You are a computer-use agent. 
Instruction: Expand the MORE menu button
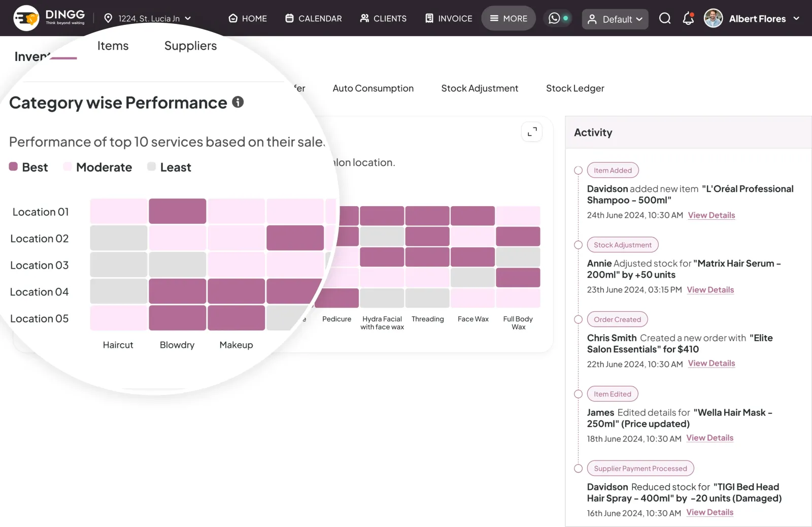coord(509,18)
